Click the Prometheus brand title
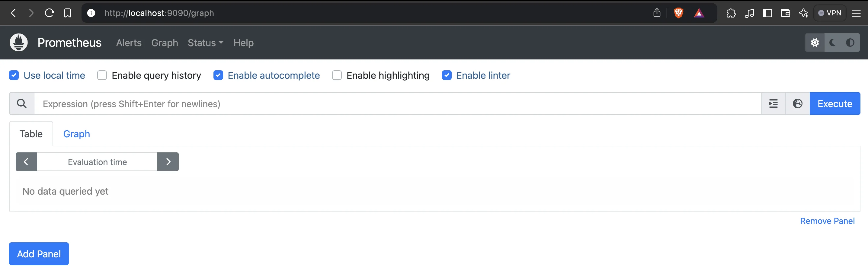This screenshot has width=868, height=277. coord(69,43)
